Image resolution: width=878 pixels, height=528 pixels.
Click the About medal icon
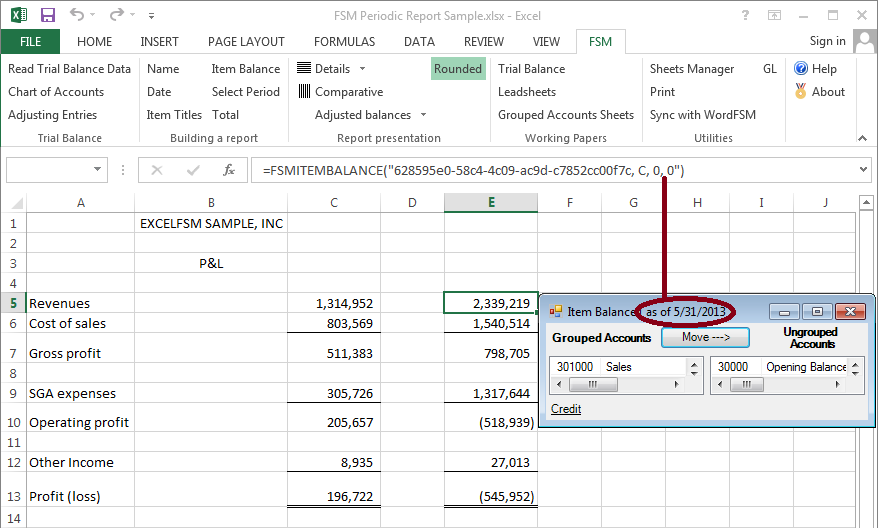click(801, 91)
